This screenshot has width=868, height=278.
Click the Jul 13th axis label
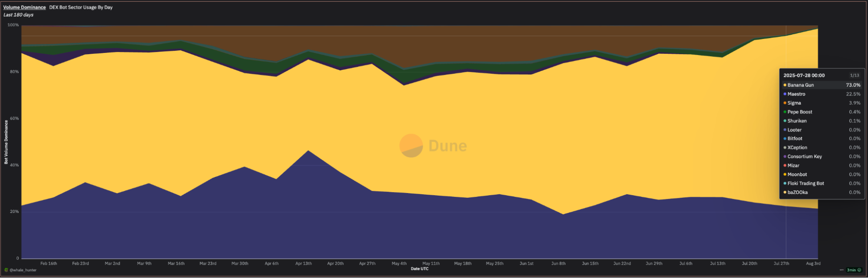click(x=718, y=264)
